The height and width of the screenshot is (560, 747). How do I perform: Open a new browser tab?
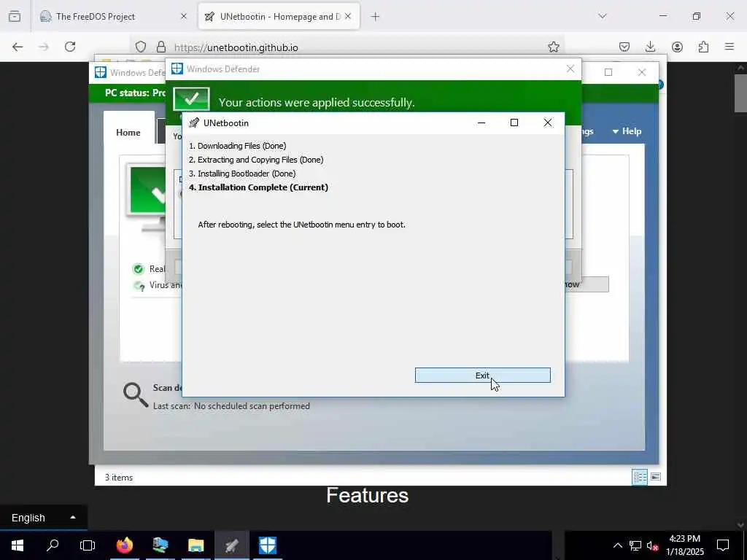pos(376,17)
